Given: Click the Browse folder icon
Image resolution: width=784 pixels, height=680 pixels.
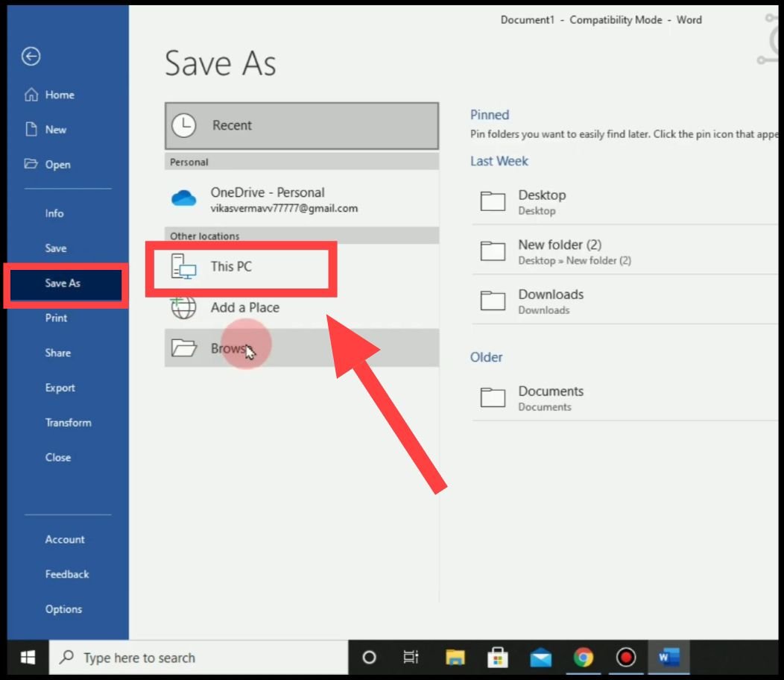Looking at the screenshot, I should point(183,347).
